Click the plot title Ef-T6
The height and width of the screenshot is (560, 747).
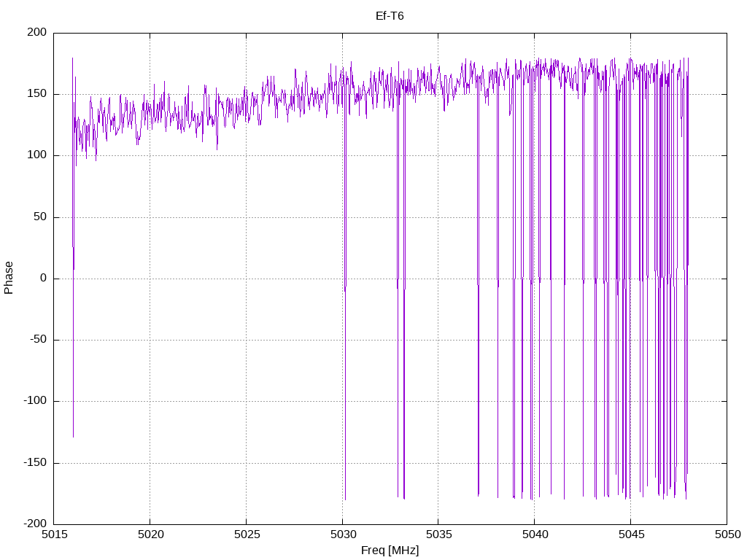coord(390,16)
